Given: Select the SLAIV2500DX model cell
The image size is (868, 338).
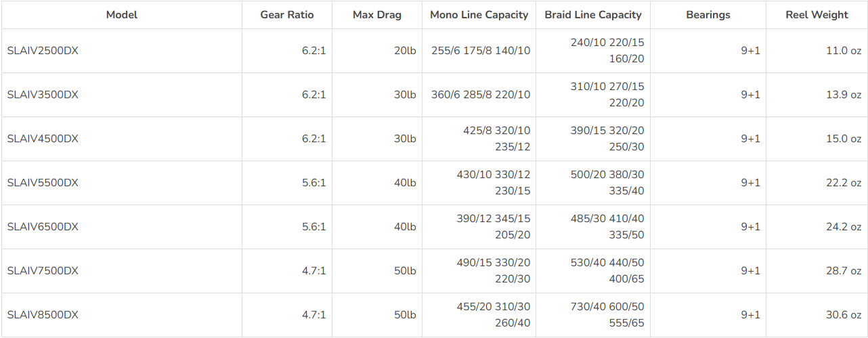Looking at the screenshot, I should pyautogui.click(x=43, y=51).
